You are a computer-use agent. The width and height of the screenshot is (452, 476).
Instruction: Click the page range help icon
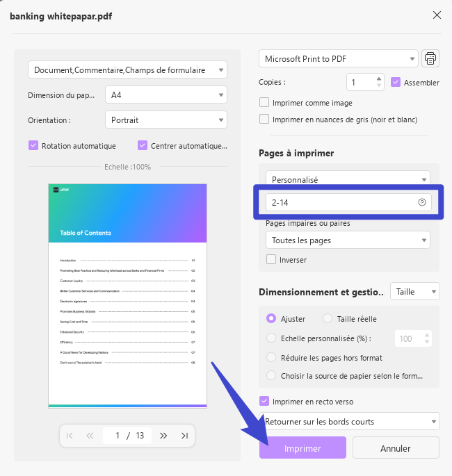[421, 202]
